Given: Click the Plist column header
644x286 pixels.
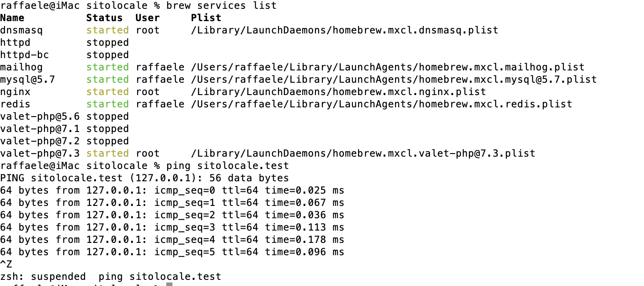Looking at the screenshot, I should pos(206,18).
